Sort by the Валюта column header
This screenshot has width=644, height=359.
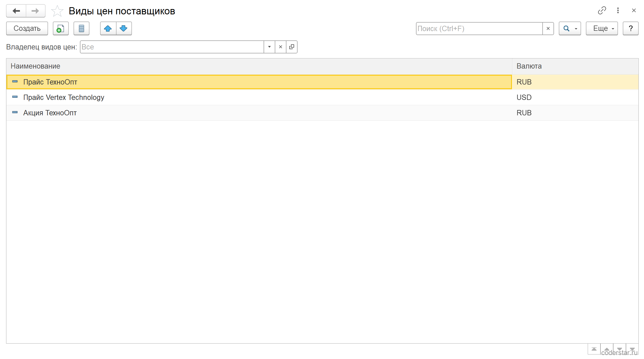click(575, 66)
